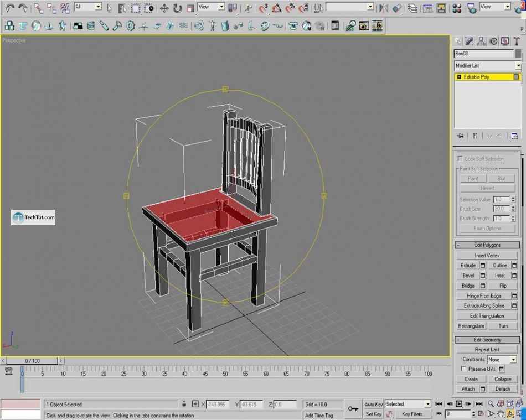This screenshot has width=526, height=420.
Task: Click the current frame number field
Action: 458,414
